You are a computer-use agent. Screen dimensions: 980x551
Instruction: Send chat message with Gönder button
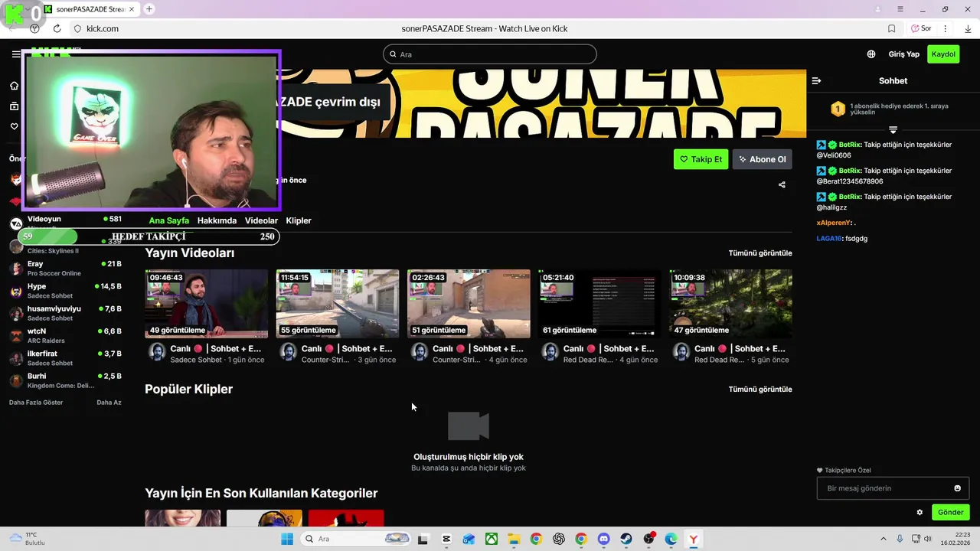tap(950, 513)
